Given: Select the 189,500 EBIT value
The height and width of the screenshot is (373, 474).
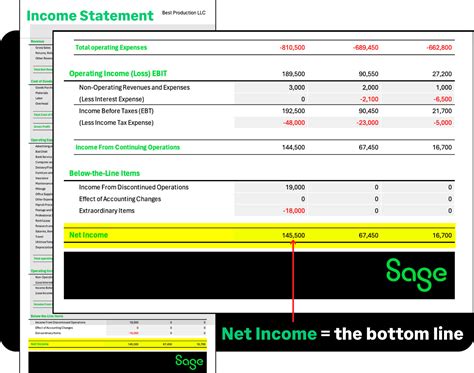Looking at the screenshot, I should click(x=294, y=74).
